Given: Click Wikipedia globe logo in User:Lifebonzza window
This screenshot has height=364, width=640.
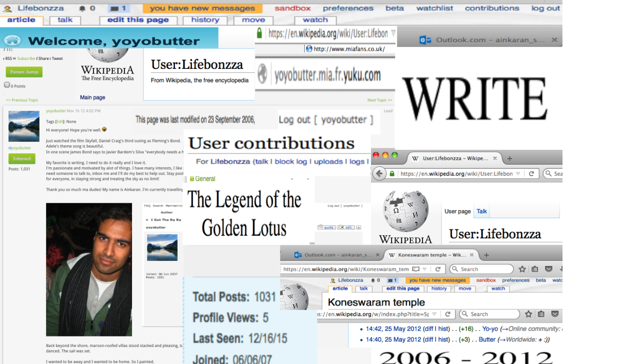Looking at the screenshot, I should [405, 211].
